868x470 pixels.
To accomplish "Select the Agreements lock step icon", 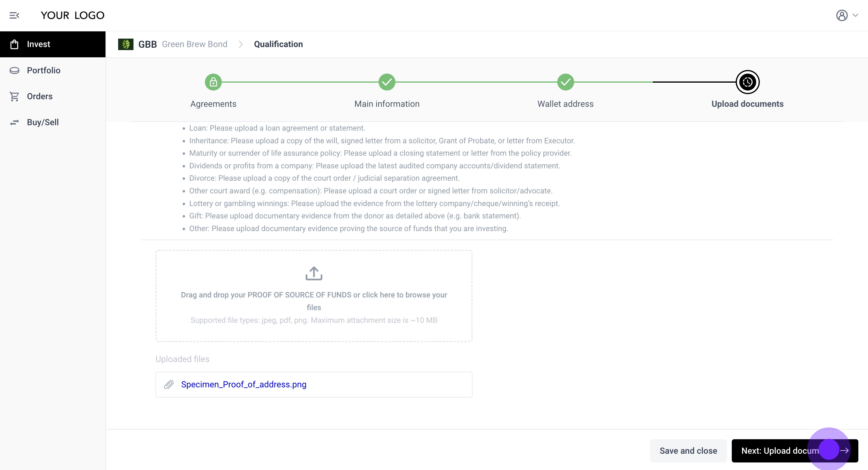I will pyautogui.click(x=213, y=82).
